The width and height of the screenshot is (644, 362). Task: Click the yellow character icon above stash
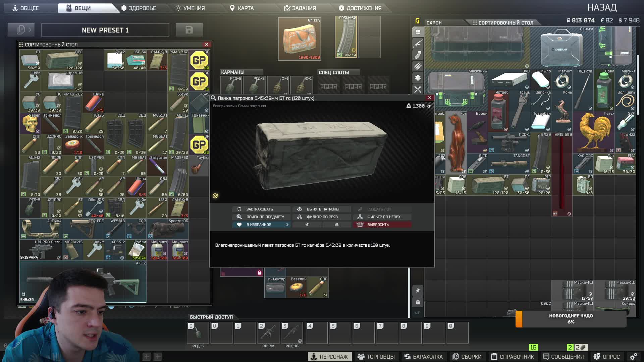pos(418,21)
